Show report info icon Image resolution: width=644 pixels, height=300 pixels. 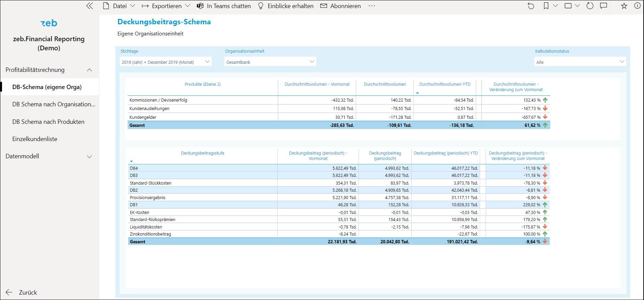click(637, 6)
